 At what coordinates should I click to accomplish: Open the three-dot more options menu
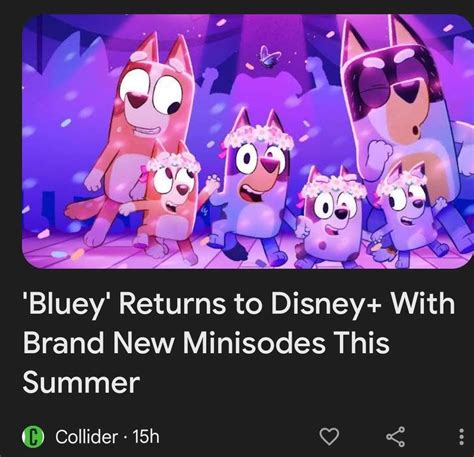[x=461, y=437]
